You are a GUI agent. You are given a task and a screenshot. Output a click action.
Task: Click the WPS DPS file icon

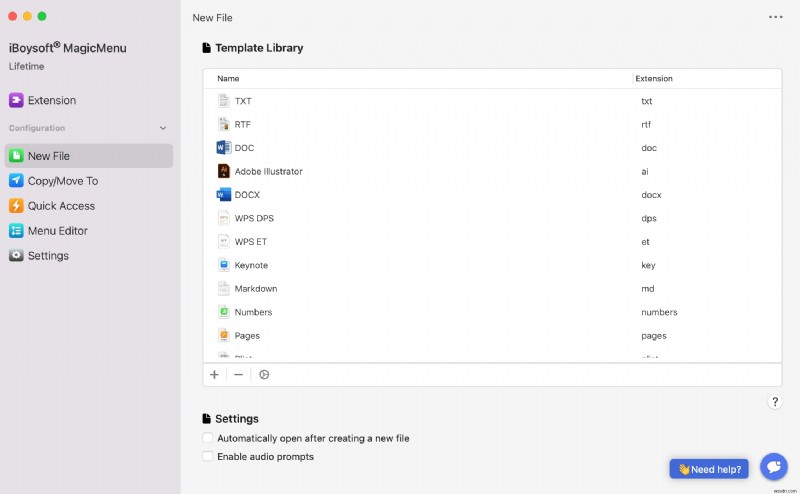tap(223, 218)
